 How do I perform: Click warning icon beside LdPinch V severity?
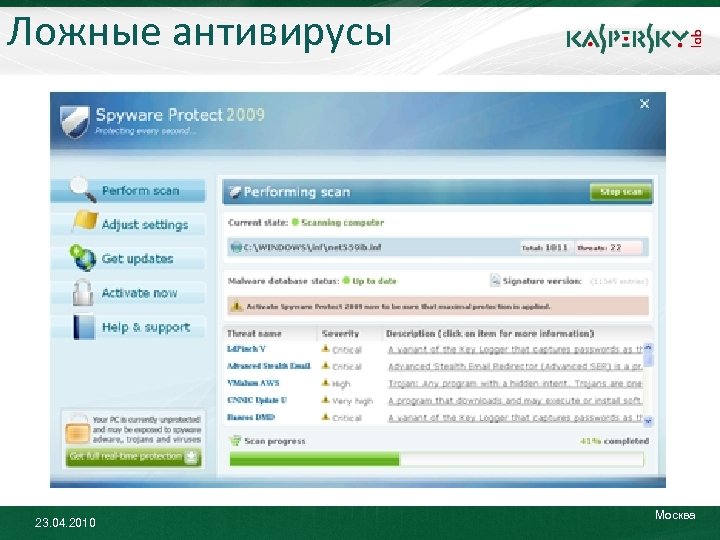[x=326, y=349]
